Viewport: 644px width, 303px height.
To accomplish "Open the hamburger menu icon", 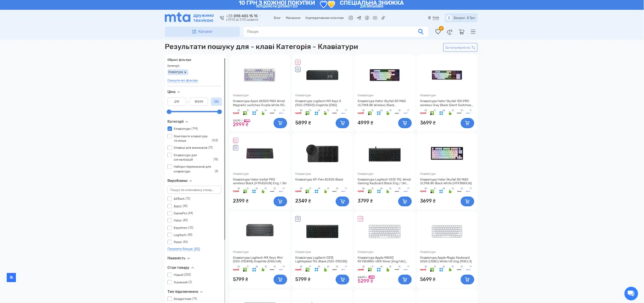I will (473, 31).
